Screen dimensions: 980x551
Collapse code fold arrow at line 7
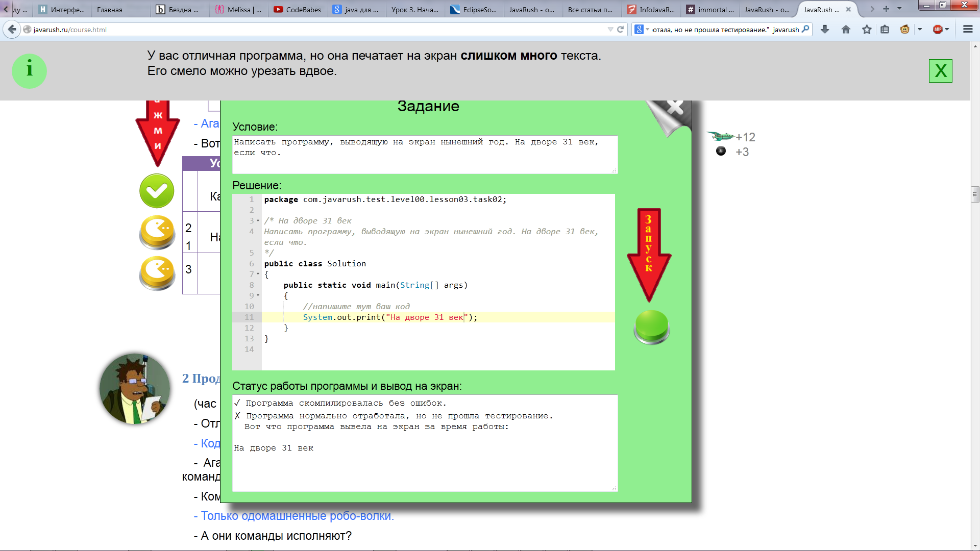(x=258, y=274)
